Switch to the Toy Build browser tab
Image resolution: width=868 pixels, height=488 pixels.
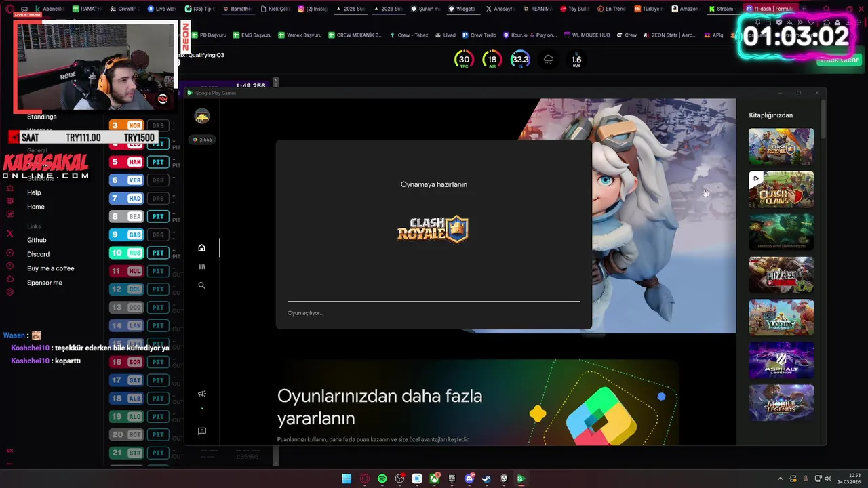[575, 9]
